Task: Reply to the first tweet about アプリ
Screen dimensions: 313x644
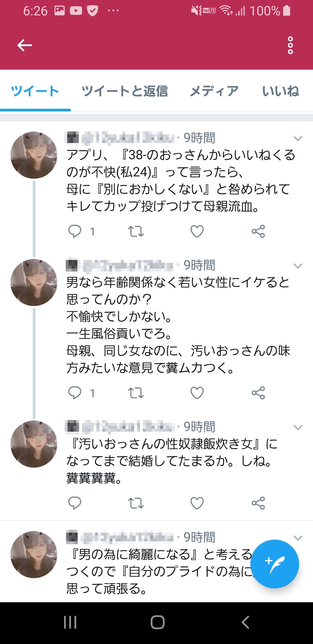Action: point(74,231)
